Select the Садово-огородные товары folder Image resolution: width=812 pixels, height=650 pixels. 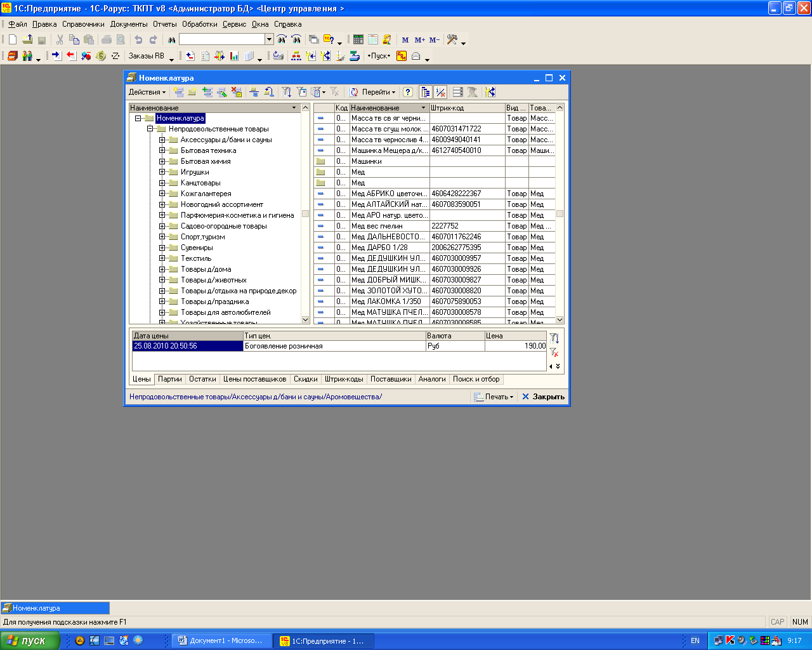pos(223,226)
